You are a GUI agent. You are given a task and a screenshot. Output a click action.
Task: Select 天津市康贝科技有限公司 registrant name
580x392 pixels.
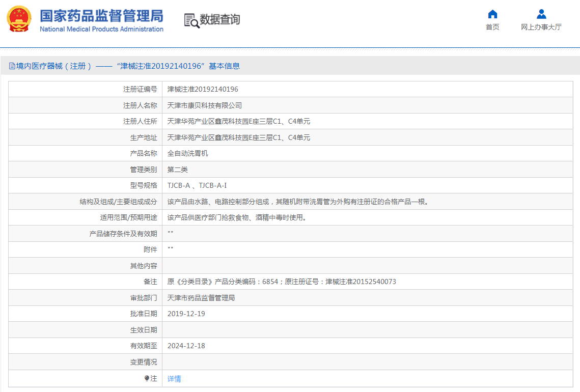(205, 105)
